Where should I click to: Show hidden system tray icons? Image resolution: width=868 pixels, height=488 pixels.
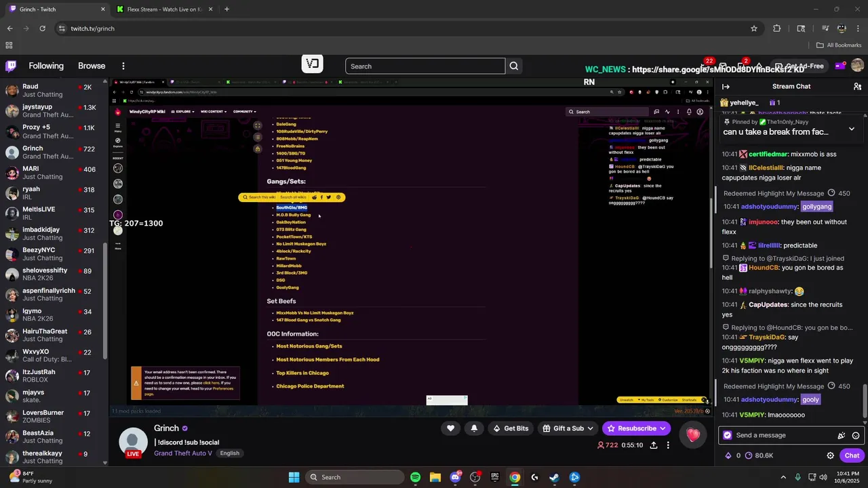pos(783,477)
